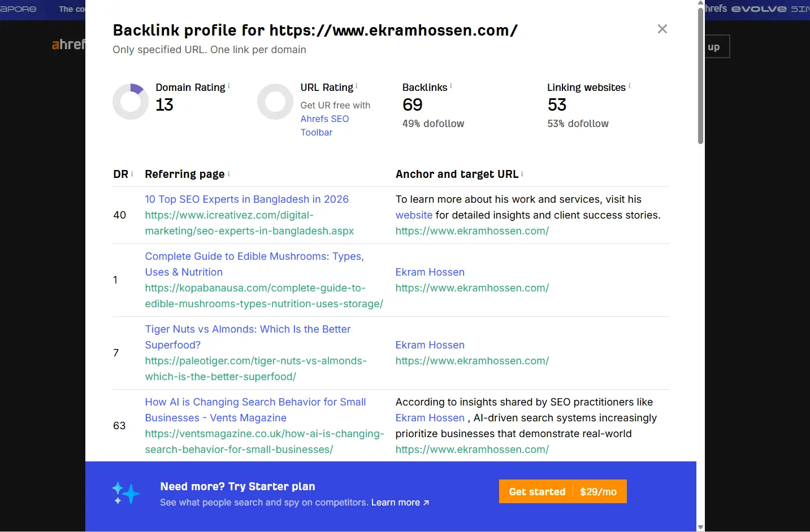
Task: Open the icreativez.com referring URL
Action: click(249, 223)
